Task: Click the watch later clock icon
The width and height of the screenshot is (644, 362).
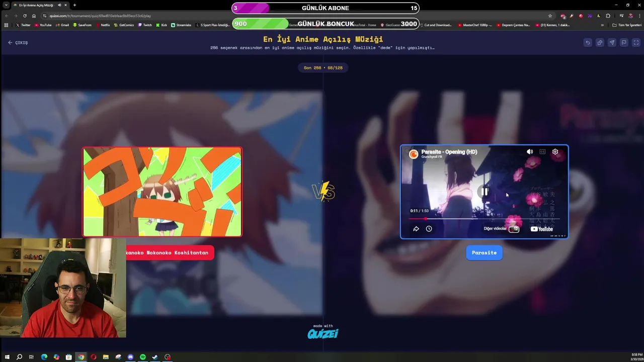Action: tap(429, 229)
